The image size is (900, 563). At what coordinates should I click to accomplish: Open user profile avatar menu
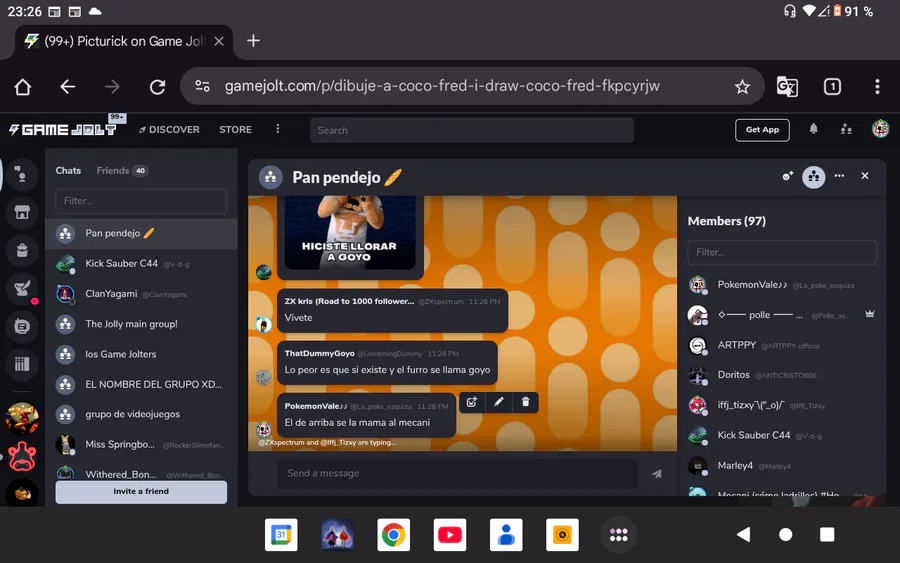pos(880,129)
